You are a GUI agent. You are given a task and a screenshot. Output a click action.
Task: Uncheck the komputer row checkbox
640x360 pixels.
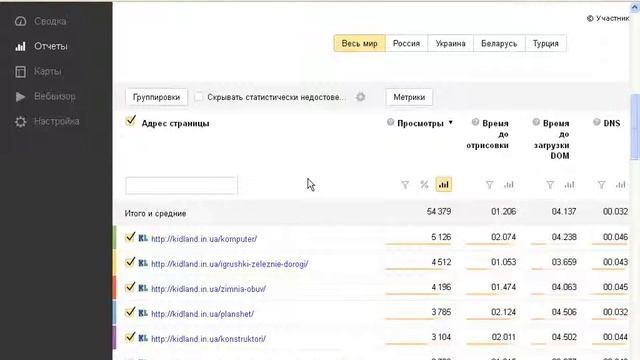pyautogui.click(x=130, y=237)
